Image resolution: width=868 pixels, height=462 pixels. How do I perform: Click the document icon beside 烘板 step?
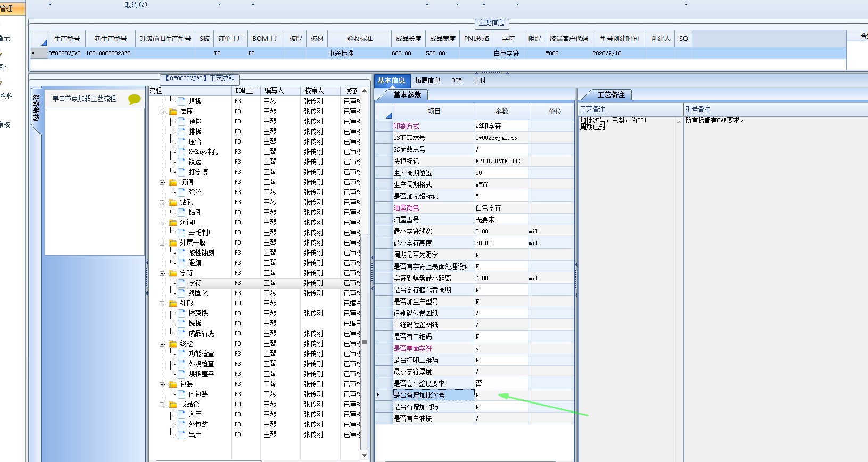pyautogui.click(x=181, y=101)
